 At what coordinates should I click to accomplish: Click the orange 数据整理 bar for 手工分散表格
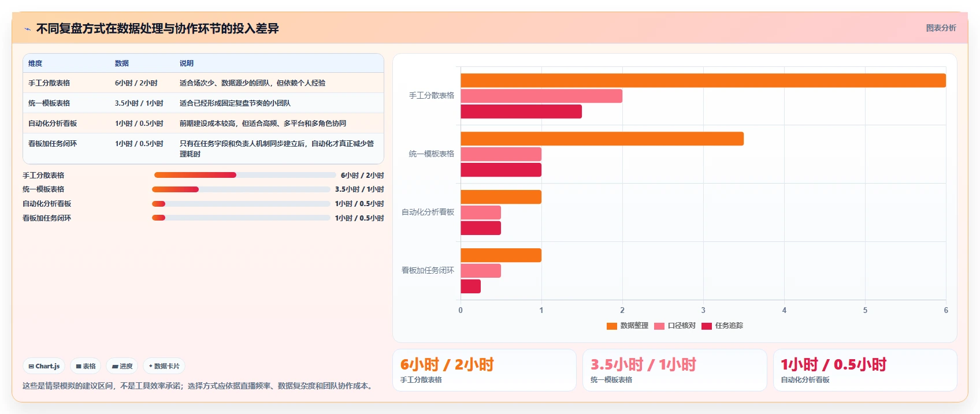click(x=703, y=80)
